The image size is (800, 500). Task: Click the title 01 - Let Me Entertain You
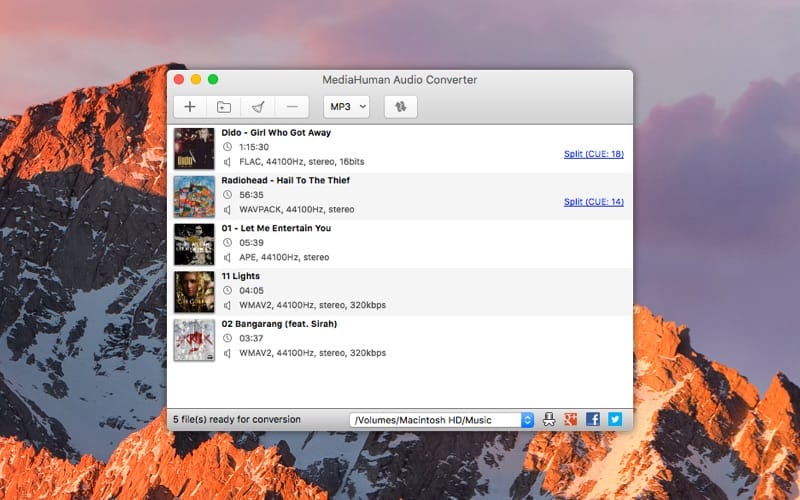click(x=276, y=228)
